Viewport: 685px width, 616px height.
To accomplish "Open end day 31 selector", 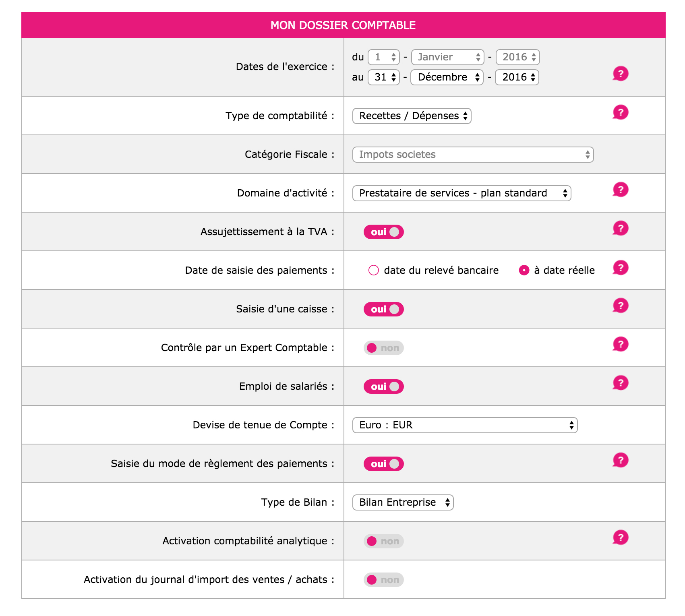I will point(384,77).
